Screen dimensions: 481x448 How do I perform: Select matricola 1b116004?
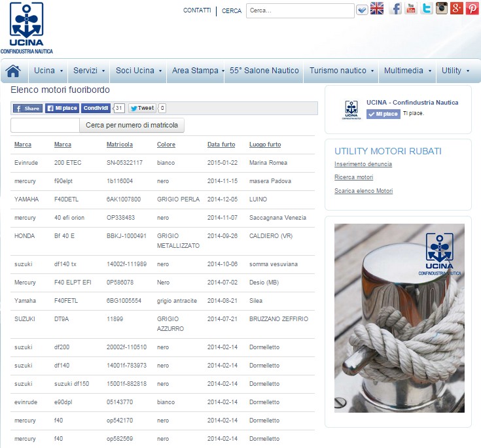point(120,181)
